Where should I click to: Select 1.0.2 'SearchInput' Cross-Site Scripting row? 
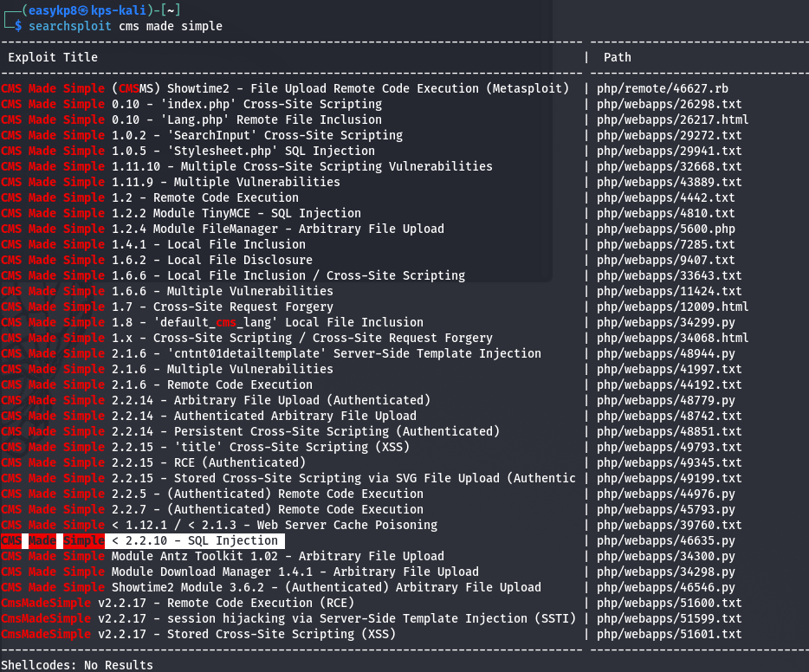[202, 135]
